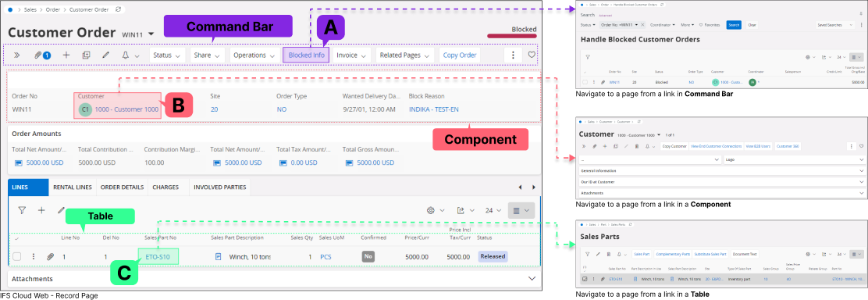The image size is (868, 300).
Task: Click refresh icon beside Customer Order breadcrumb
Action: click(x=117, y=10)
